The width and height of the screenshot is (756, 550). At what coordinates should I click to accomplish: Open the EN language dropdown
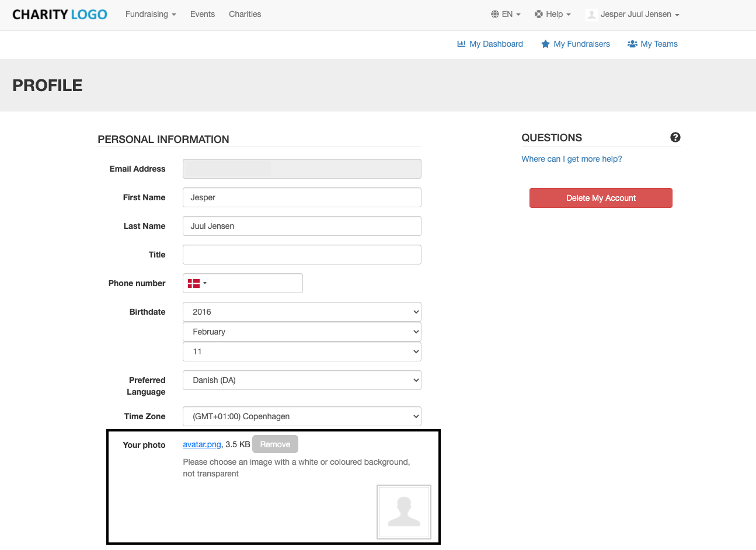coord(506,14)
